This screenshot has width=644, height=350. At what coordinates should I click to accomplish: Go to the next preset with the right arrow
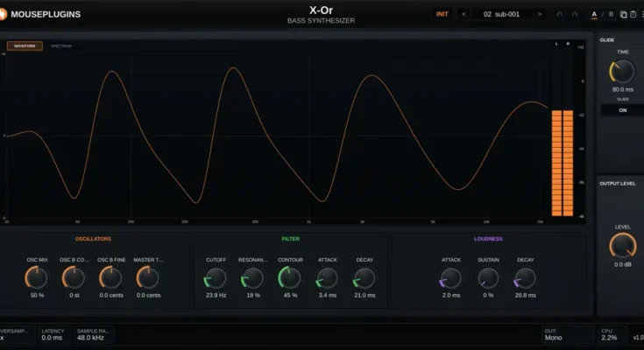point(540,14)
